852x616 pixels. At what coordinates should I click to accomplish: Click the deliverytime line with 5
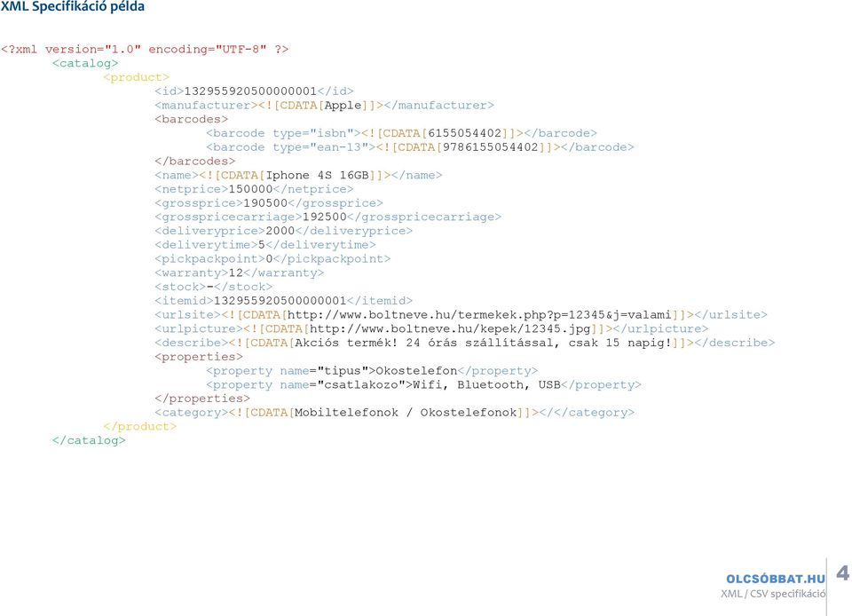tap(265, 246)
